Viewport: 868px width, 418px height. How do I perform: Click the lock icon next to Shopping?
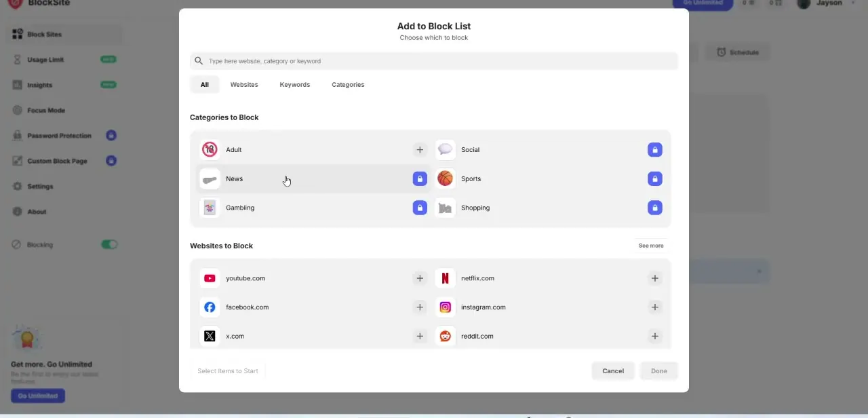(654, 208)
